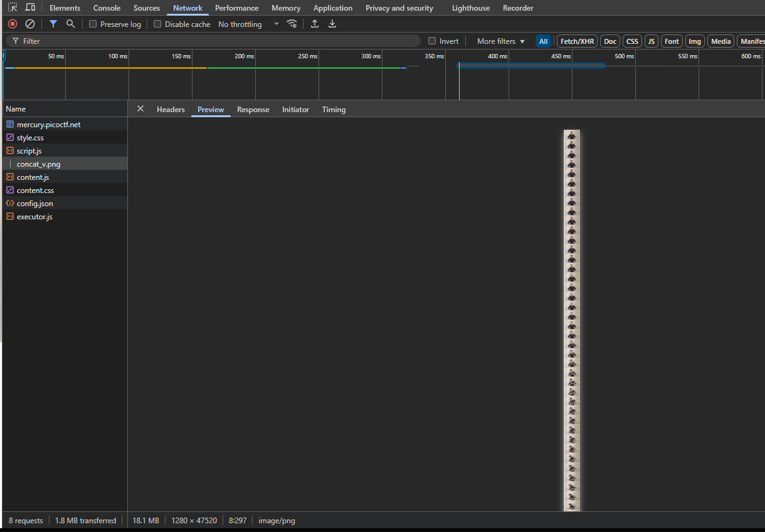The height and width of the screenshot is (532, 765).
Task: Import HAR file with upload icon
Action: (315, 24)
